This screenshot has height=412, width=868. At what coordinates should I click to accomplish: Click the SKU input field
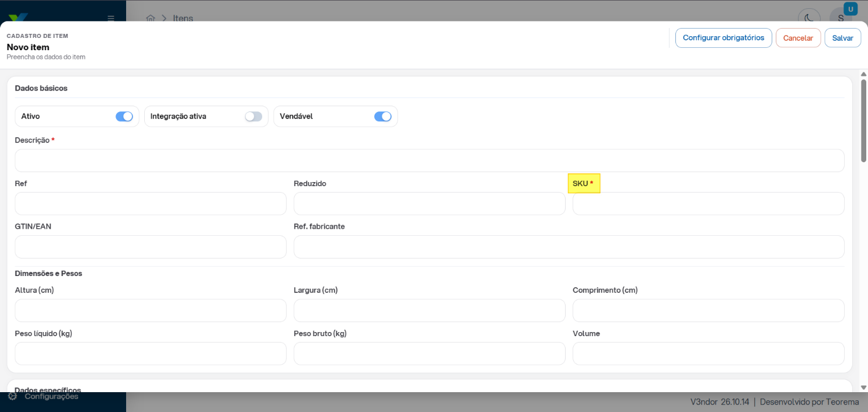point(709,204)
